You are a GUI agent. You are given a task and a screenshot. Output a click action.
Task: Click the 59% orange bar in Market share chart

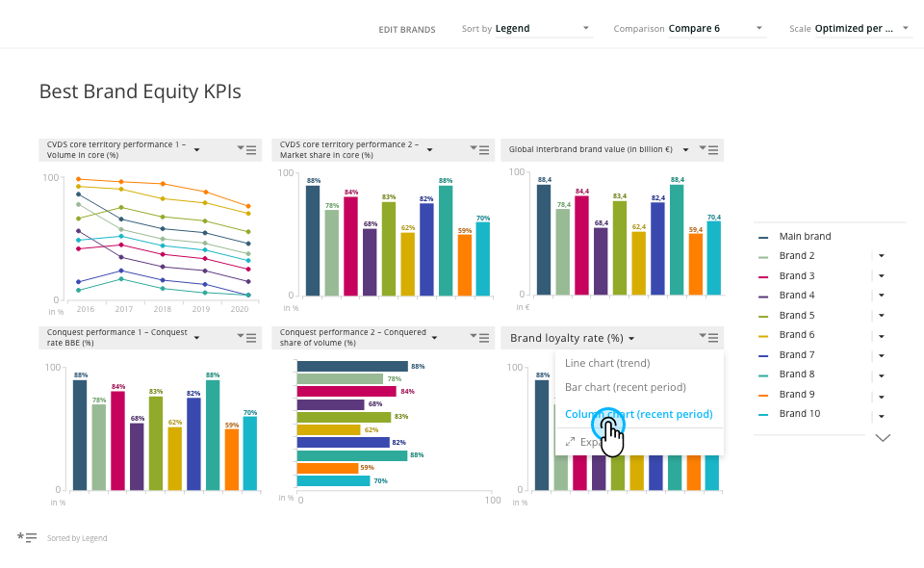[465, 265]
